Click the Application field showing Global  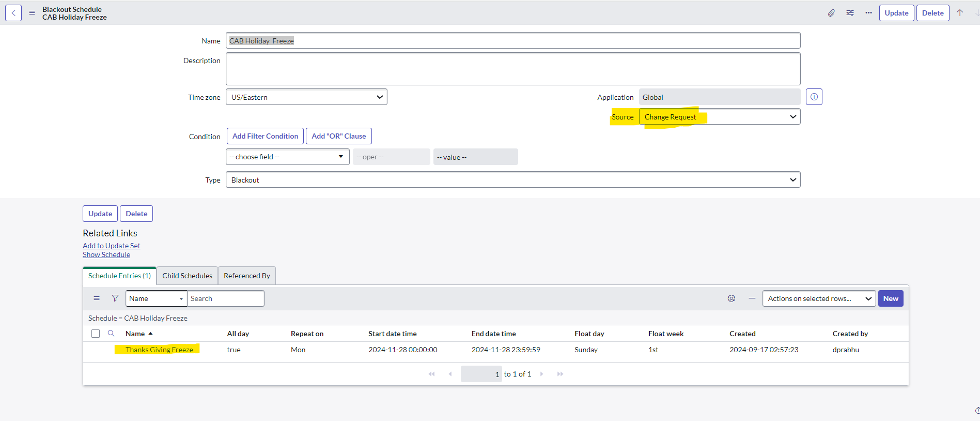coord(720,97)
